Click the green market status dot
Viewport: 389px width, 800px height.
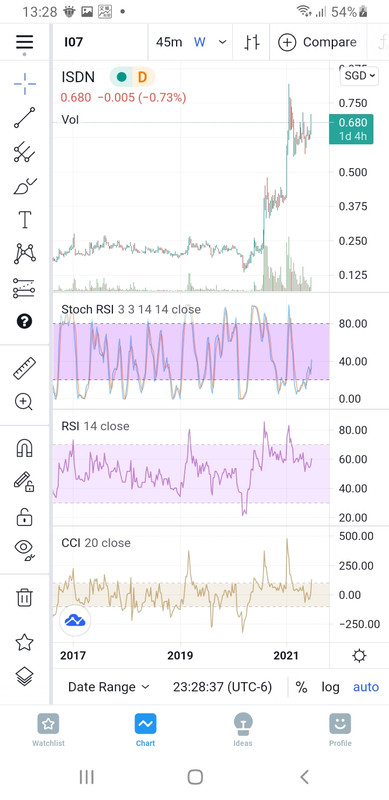click(121, 78)
